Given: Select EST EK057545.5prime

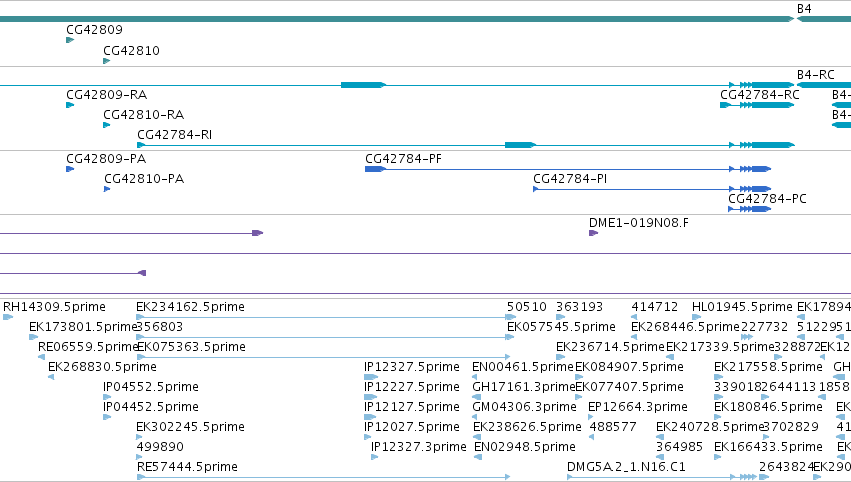Looking at the screenshot, I should click(x=561, y=327).
